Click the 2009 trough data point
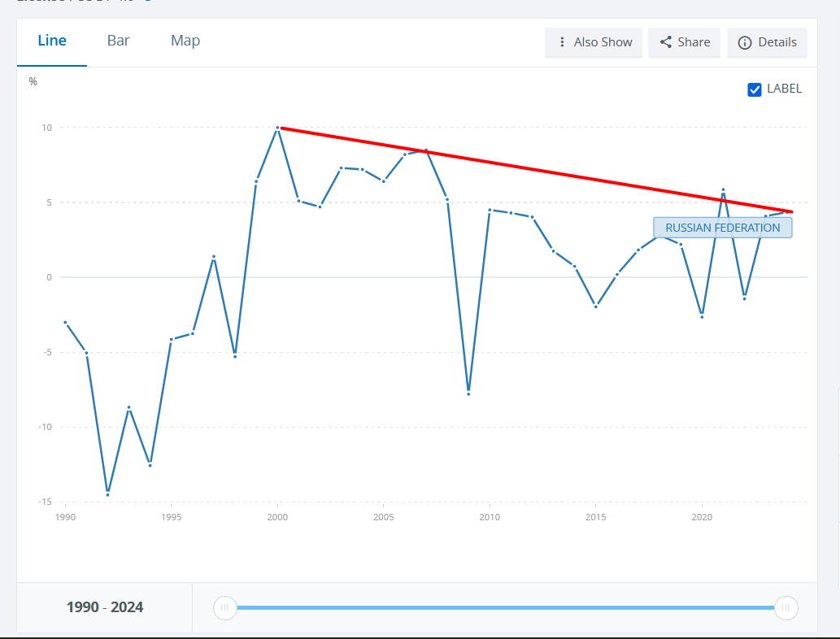The image size is (840, 639). (468, 393)
